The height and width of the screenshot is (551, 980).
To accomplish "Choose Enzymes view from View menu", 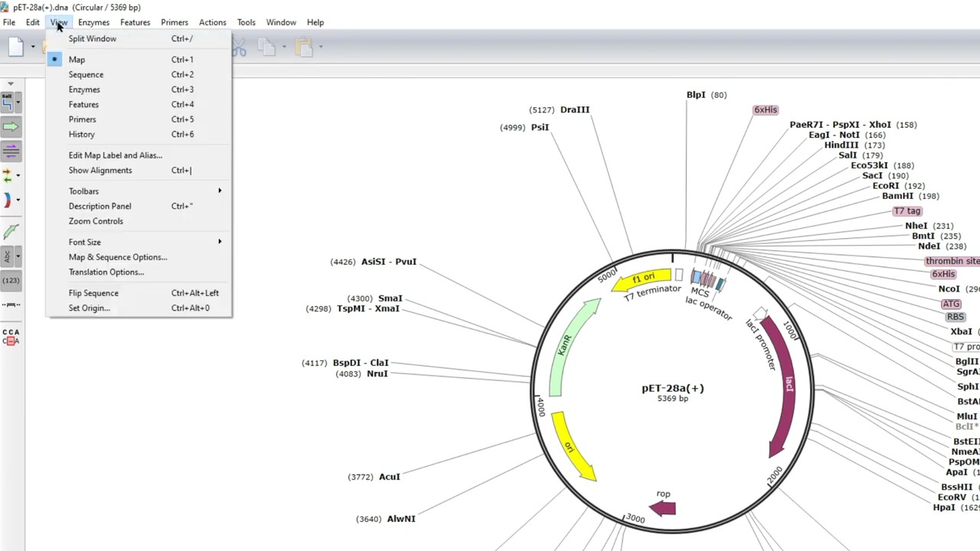I will tap(139, 90).
